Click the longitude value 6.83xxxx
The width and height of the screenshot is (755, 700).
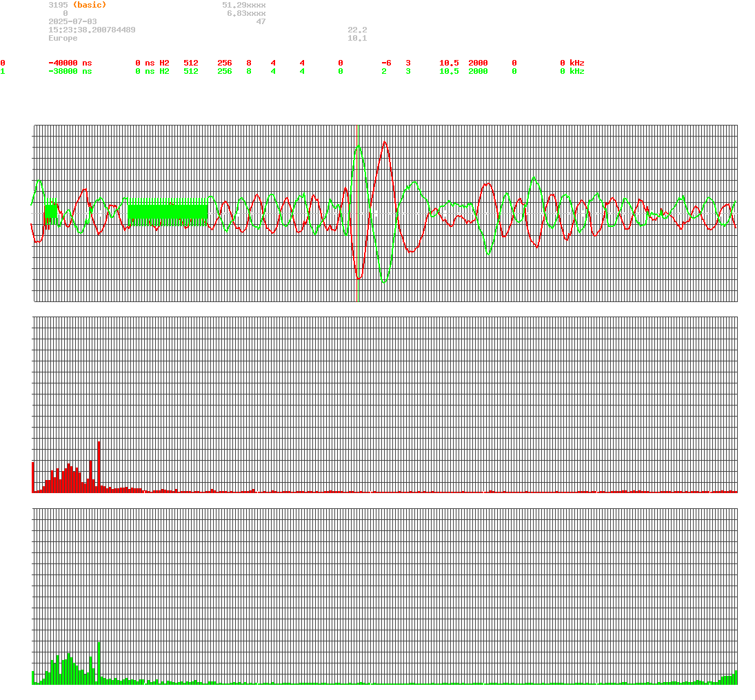pos(246,14)
